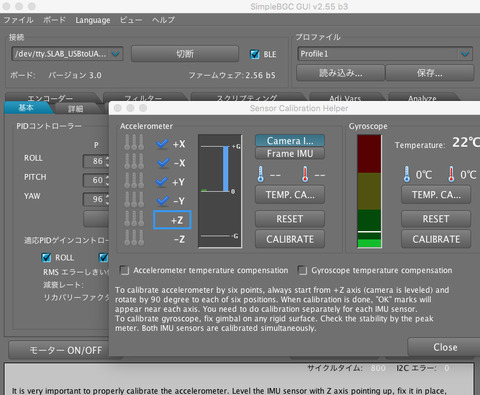Click thermometer icons beside -Y axis

(134, 200)
